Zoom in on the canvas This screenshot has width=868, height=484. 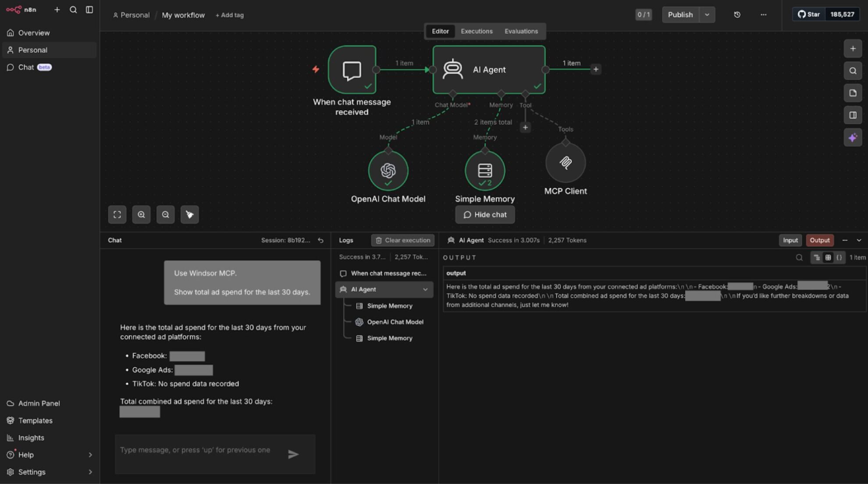pyautogui.click(x=141, y=215)
